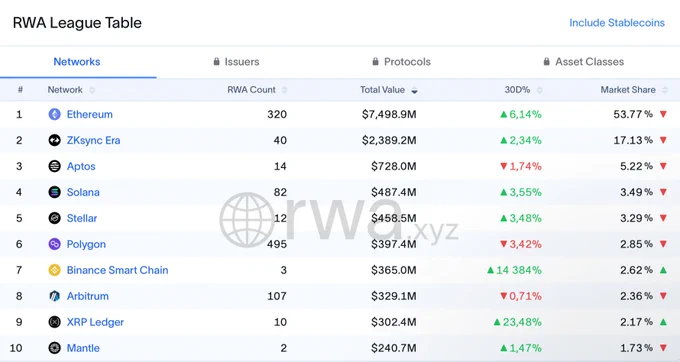This screenshot has height=362, width=680.
Task: Sort by Market Share column arrows
Action: [x=665, y=90]
